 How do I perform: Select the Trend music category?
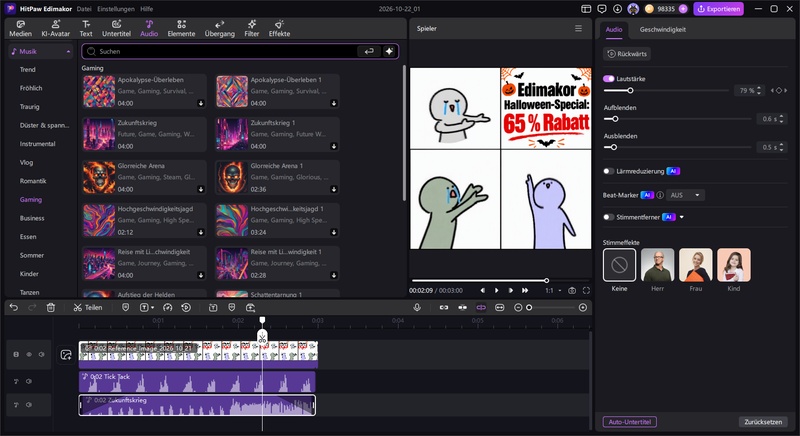click(28, 69)
